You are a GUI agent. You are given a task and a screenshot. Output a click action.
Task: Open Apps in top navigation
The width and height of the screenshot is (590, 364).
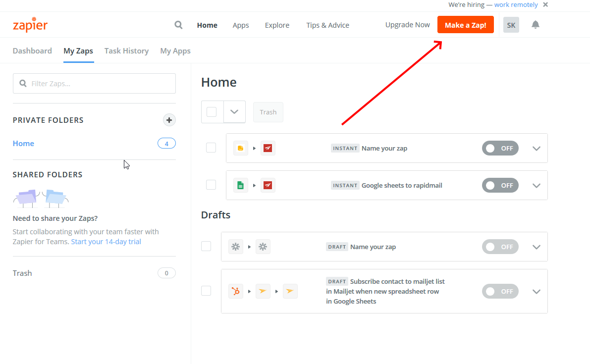(x=240, y=25)
